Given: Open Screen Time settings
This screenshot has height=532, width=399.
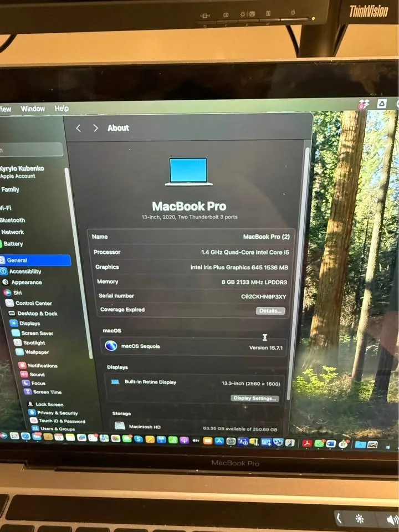Looking at the screenshot, I should point(43,392).
